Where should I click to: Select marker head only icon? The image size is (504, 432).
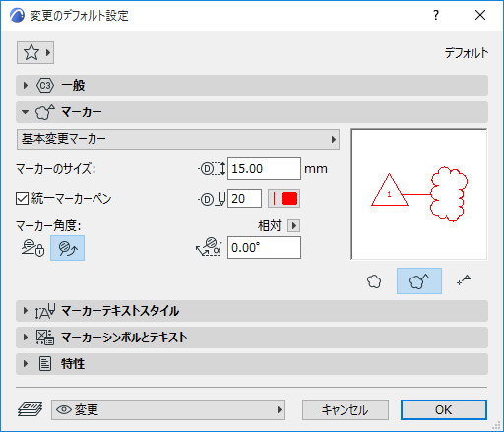[x=464, y=281]
